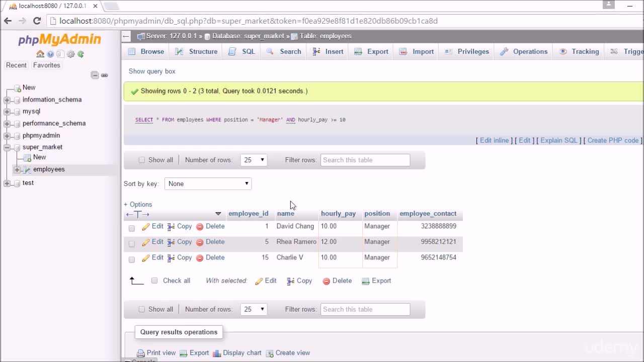This screenshot has width=644, height=362.
Task: Switch to the Browse tab
Action: (x=146, y=51)
